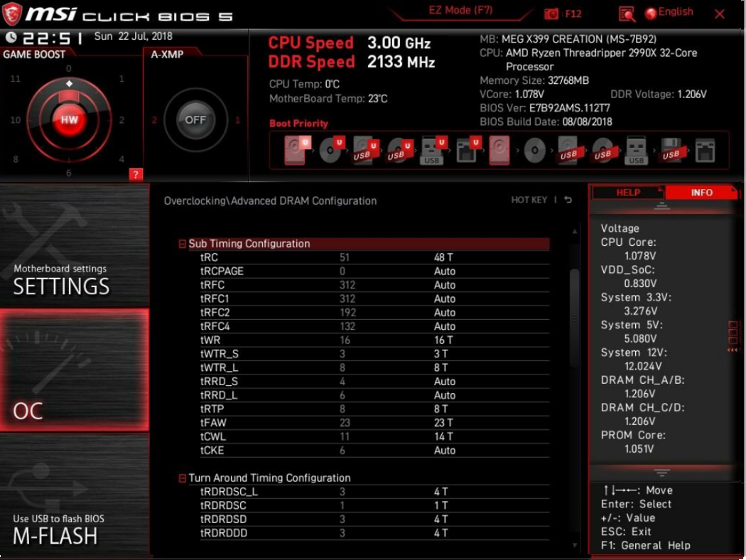Viewport: 746px width, 560px height.
Task: Collapse the Turn Around Timing Configuration section
Action: click(182, 478)
